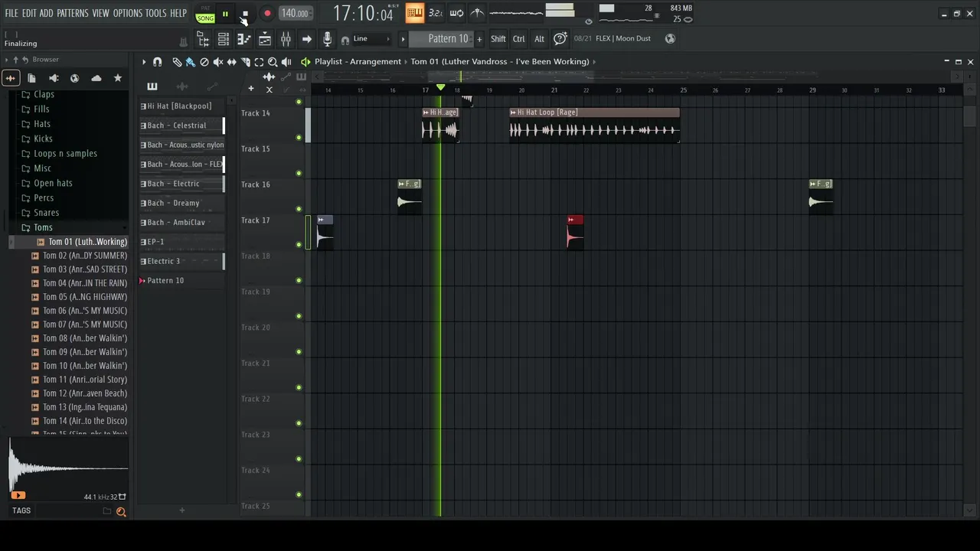Open the online content globe icon
This screenshot has width=980, height=551.
pyautogui.click(x=670, y=38)
